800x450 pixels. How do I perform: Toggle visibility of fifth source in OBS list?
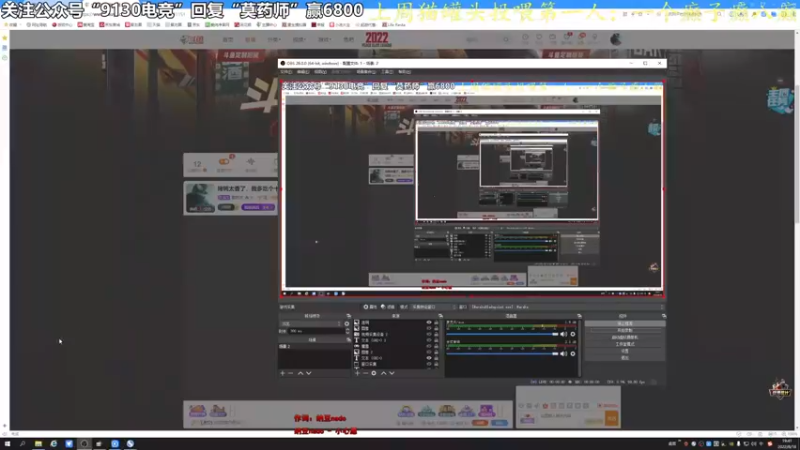tap(429, 346)
